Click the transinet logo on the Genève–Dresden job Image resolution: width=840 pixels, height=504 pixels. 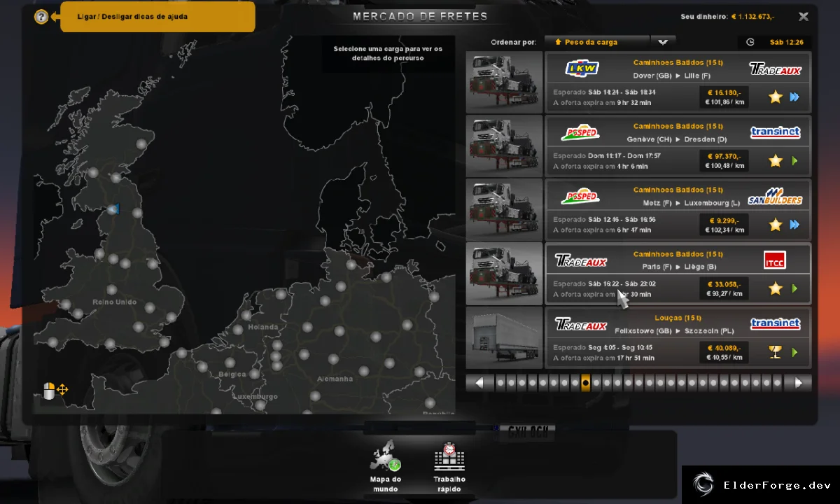[775, 132]
